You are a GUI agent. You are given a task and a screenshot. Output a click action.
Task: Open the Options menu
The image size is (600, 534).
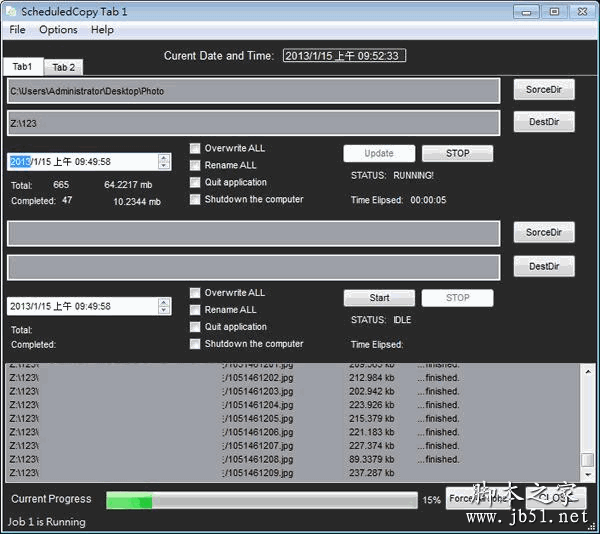click(x=58, y=30)
